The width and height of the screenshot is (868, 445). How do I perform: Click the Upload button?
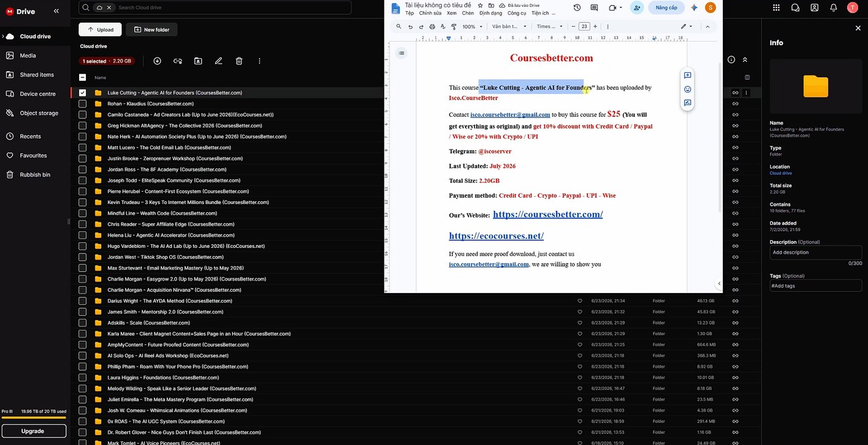point(100,30)
